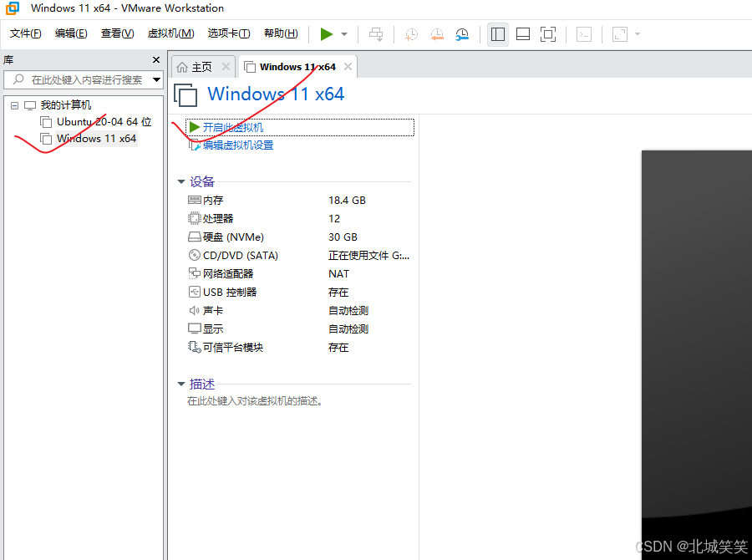The height and width of the screenshot is (560, 752).
Task: Open the 文件(F) menu
Action: tap(25, 33)
